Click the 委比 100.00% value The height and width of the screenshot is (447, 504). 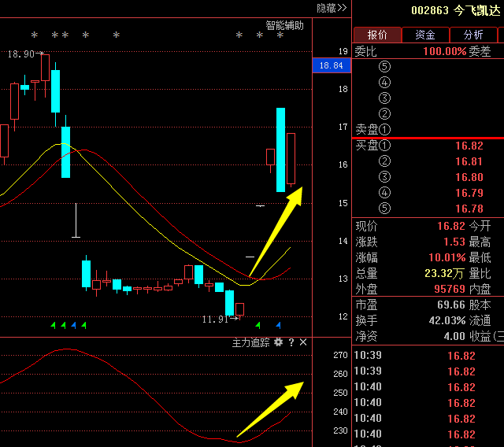444,51
